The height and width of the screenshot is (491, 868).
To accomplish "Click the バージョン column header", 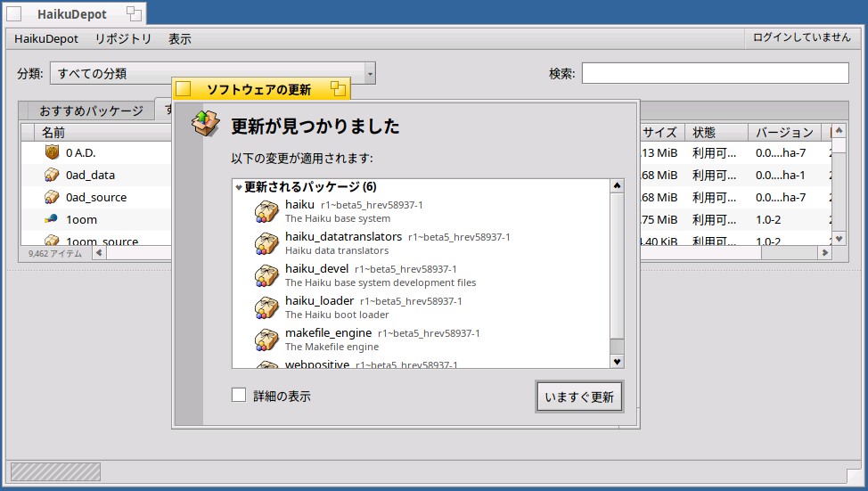I will click(785, 132).
